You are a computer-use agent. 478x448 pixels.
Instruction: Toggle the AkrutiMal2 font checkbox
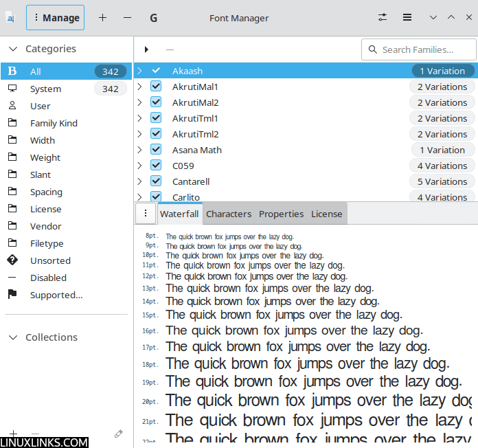point(156,102)
